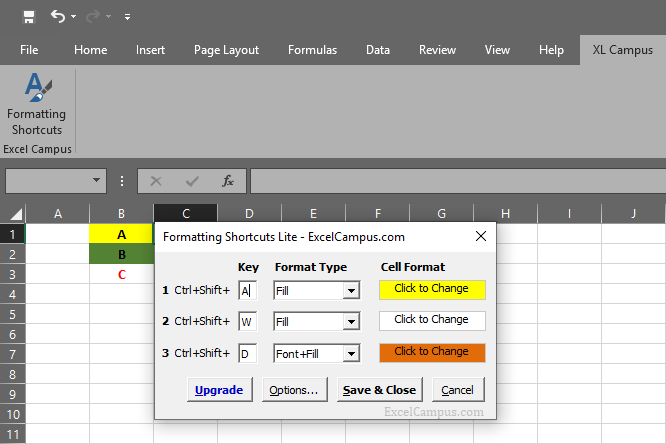Viewport: 666px width, 444px height.
Task: Select row 10 header
Action: coord(12,414)
